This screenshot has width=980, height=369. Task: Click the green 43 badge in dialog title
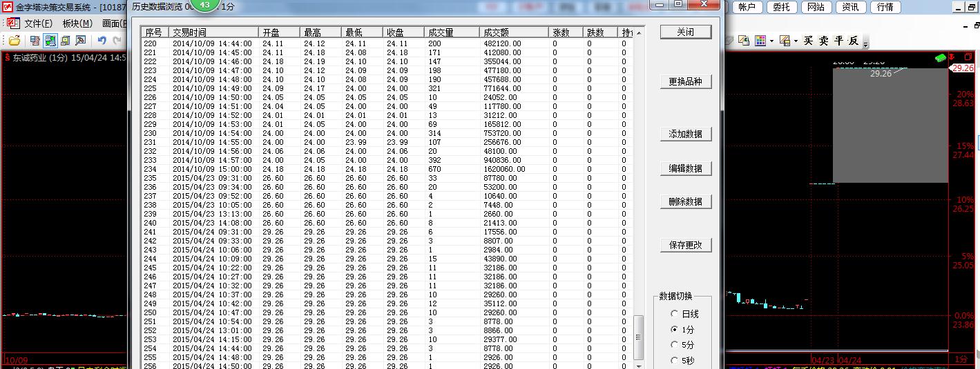point(204,5)
